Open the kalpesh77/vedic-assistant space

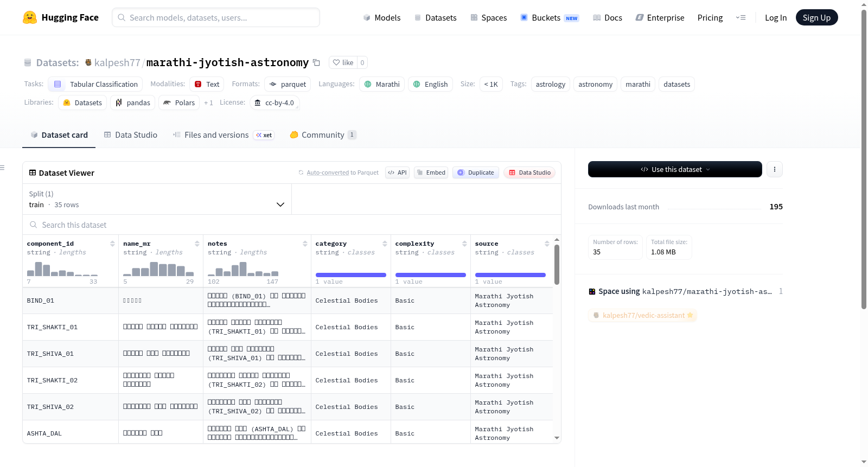point(643,315)
